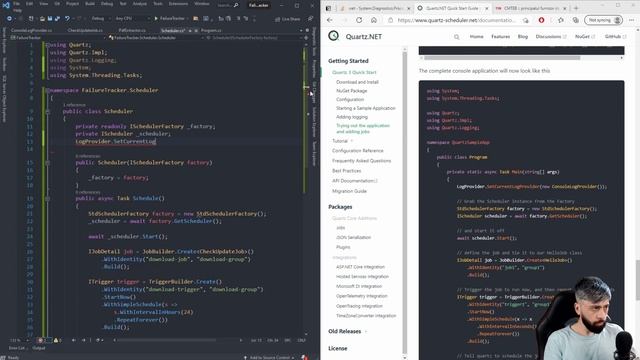This screenshot has width=640, height=360.
Task: Click the Visual Studio search box
Action: [228, 5]
